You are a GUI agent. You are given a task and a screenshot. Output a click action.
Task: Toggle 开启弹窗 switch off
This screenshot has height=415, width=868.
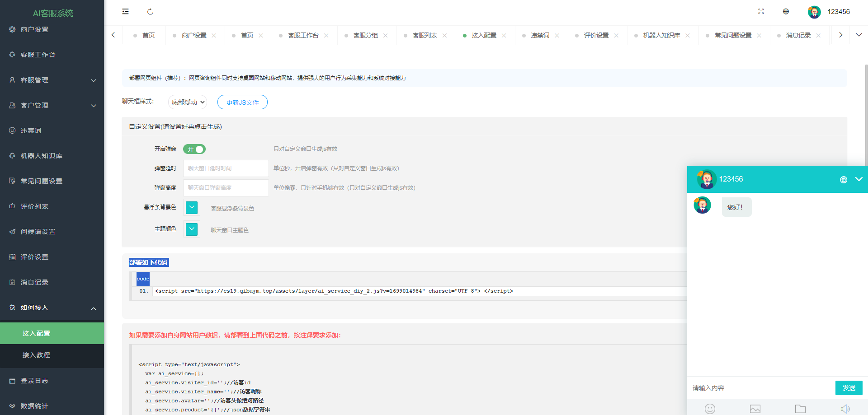pos(194,149)
